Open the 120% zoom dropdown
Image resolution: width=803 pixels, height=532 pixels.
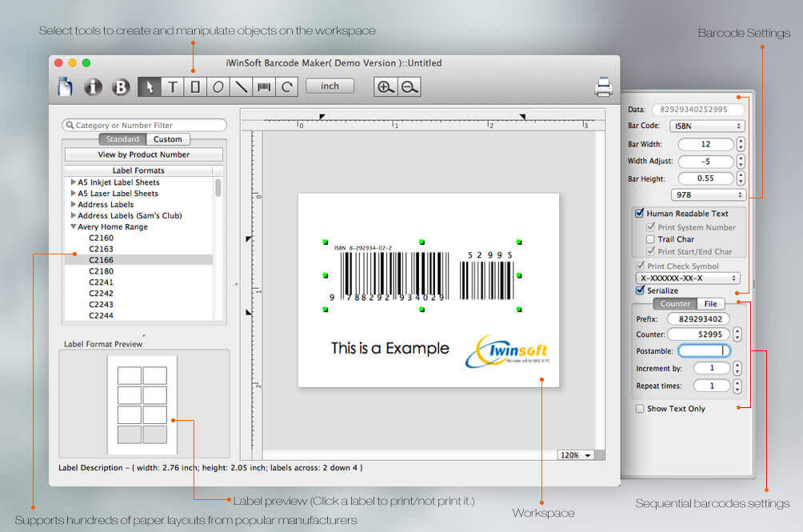(576, 455)
